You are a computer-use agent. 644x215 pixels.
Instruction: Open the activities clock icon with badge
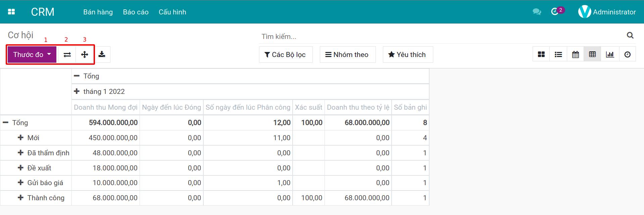[x=557, y=11]
